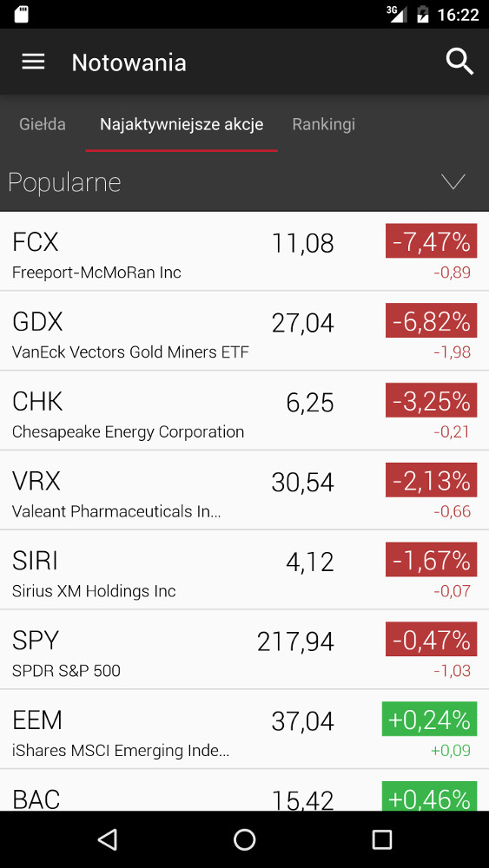Open the Rankingi tab
This screenshot has height=868, width=489.
click(x=323, y=124)
